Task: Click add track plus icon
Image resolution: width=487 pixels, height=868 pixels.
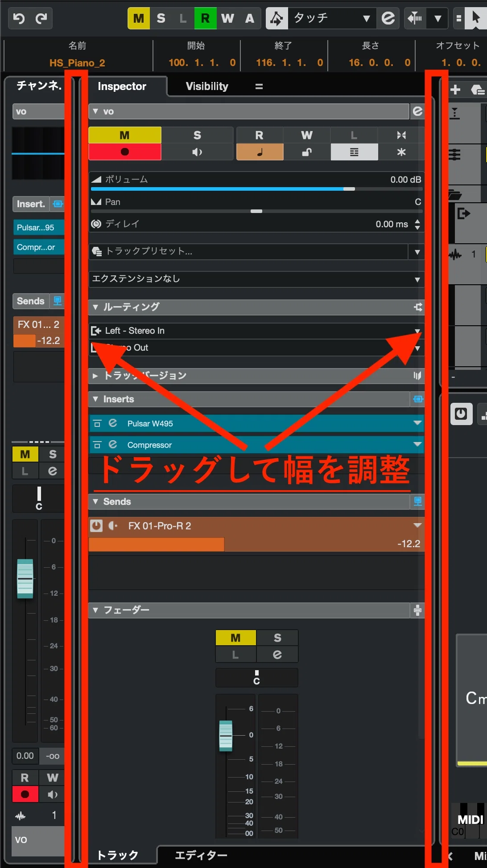Action: [455, 90]
